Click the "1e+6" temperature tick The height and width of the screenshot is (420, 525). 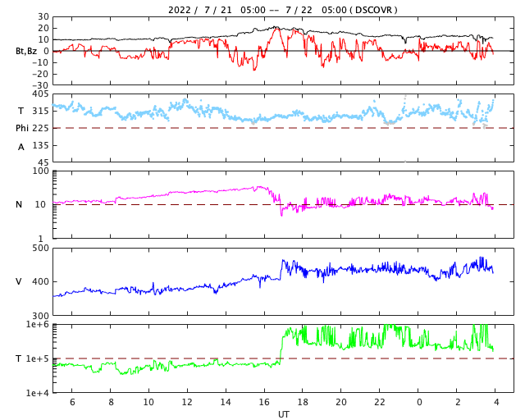coord(38,324)
